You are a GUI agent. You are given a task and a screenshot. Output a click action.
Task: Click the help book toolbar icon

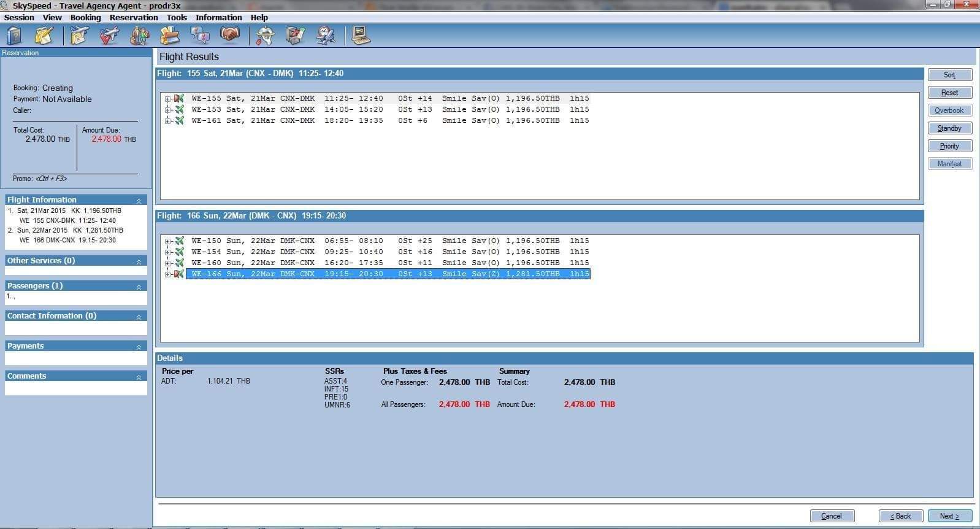point(13,36)
